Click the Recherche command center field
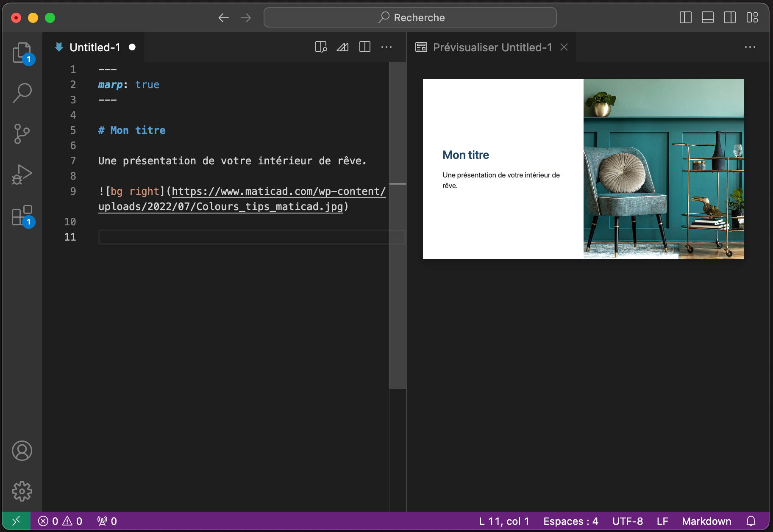Viewport: 773px width, 532px height. [410, 17]
